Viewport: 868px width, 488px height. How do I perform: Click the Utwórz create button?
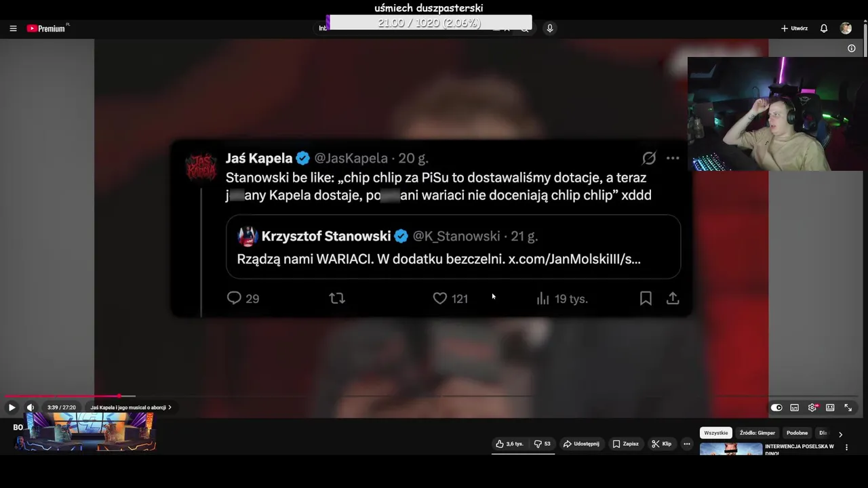pyautogui.click(x=794, y=28)
